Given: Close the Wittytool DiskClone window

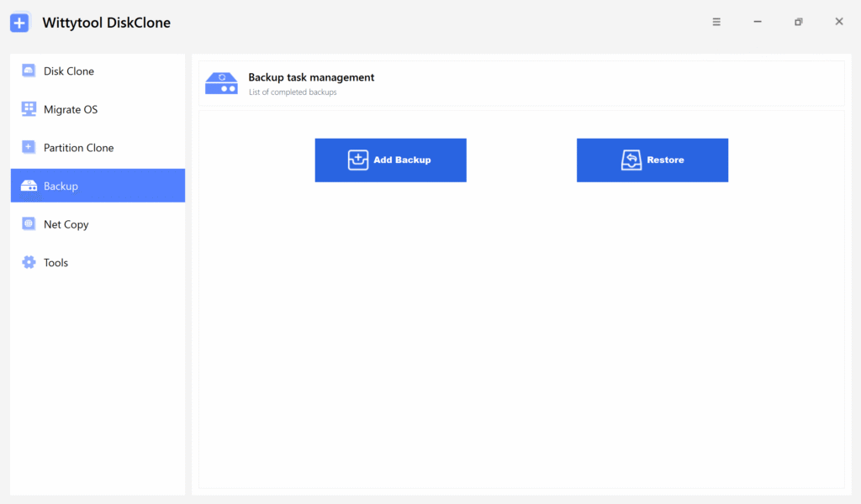Looking at the screenshot, I should click(x=839, y=21).
